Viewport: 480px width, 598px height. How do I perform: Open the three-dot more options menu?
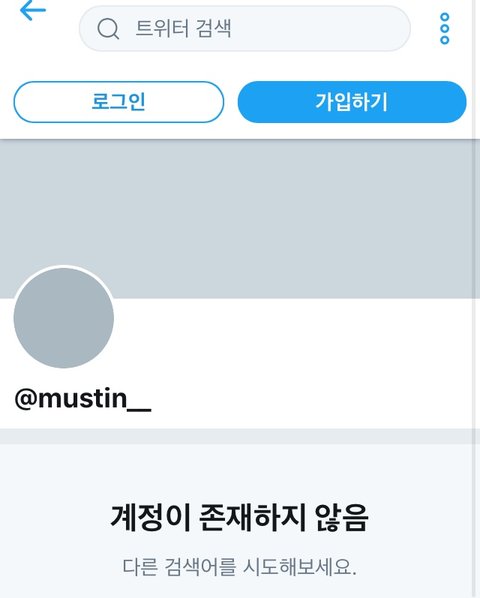[445, 29]
